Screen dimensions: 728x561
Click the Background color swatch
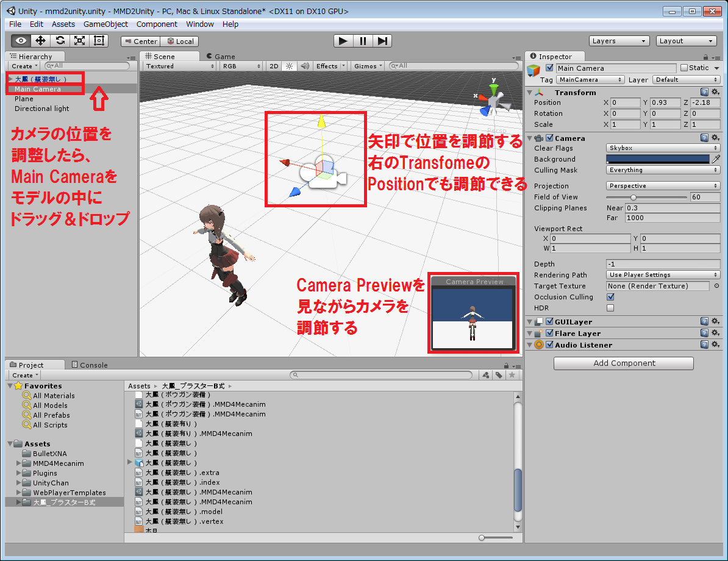(658, 159)
